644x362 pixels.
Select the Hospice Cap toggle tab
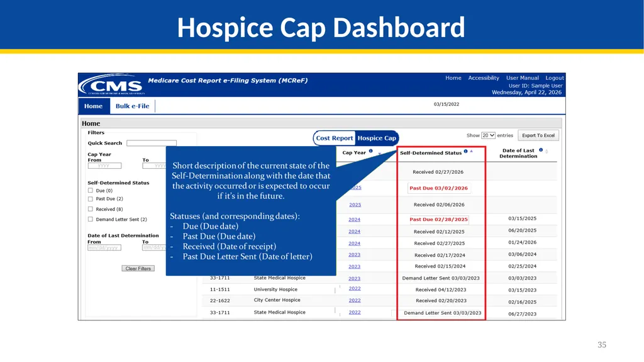click(x=377, y=139)
